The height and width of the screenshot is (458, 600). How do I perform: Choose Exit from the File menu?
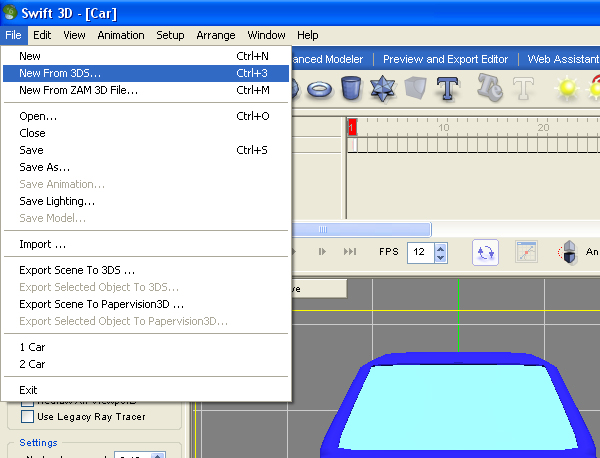[146, 390]
